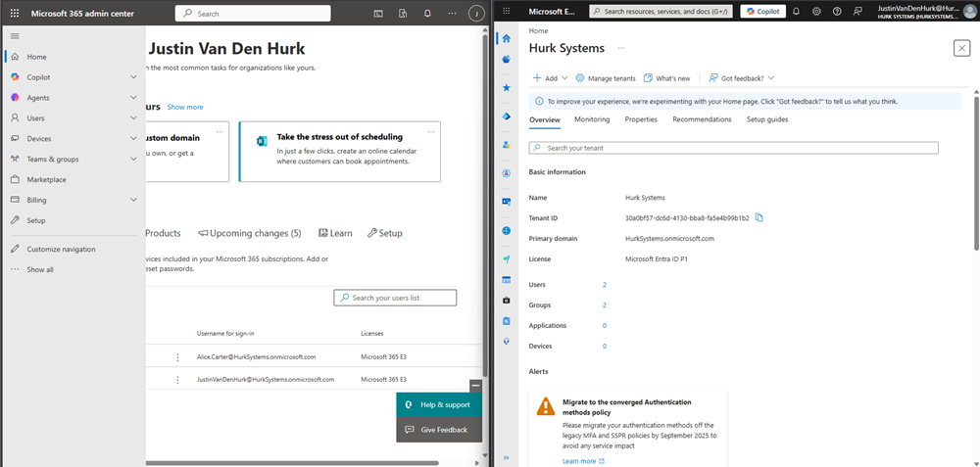
Task: Click the feedback icon in Entra top bar
Action: click(x=857, y=11)
